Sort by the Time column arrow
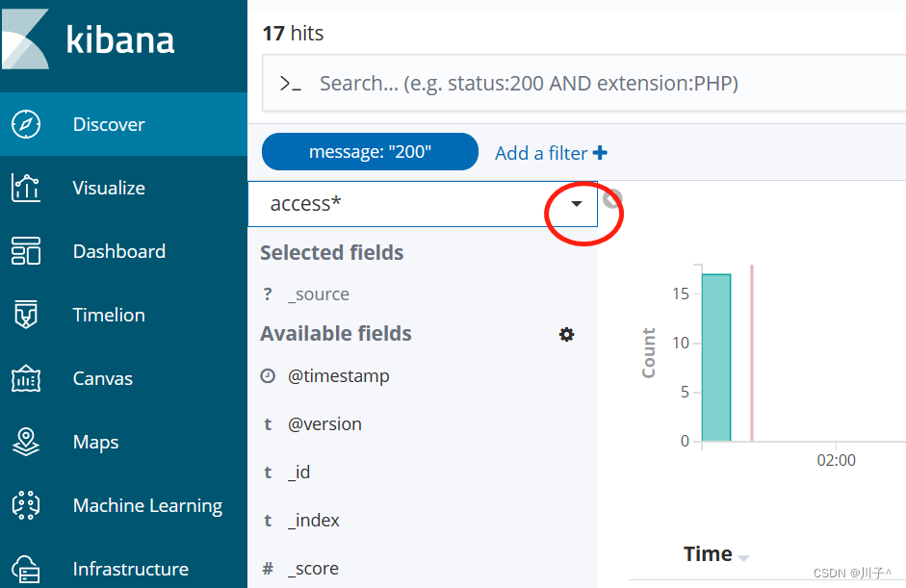906x588 pixels. 743,557
